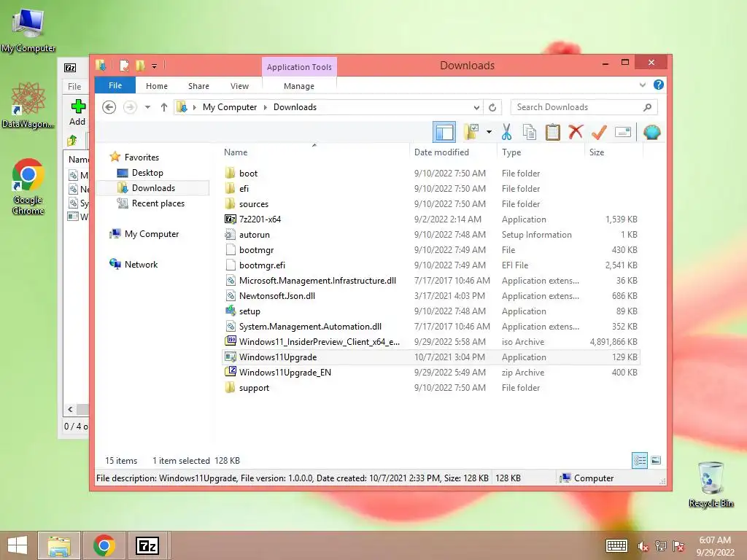Select the sources folder
The height and width of the screenshot is (560, 747).
tap(430, 204)
